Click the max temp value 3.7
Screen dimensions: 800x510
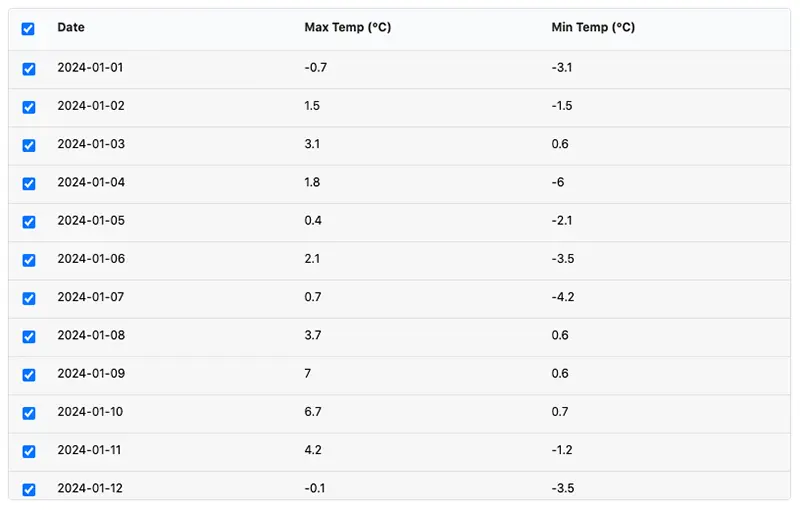coord(313,335)
